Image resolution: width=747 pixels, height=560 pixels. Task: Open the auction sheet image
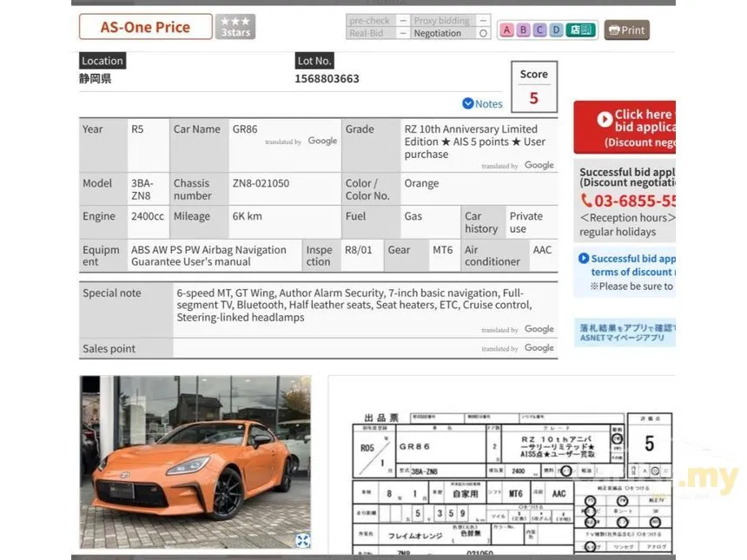coord(512,482)
